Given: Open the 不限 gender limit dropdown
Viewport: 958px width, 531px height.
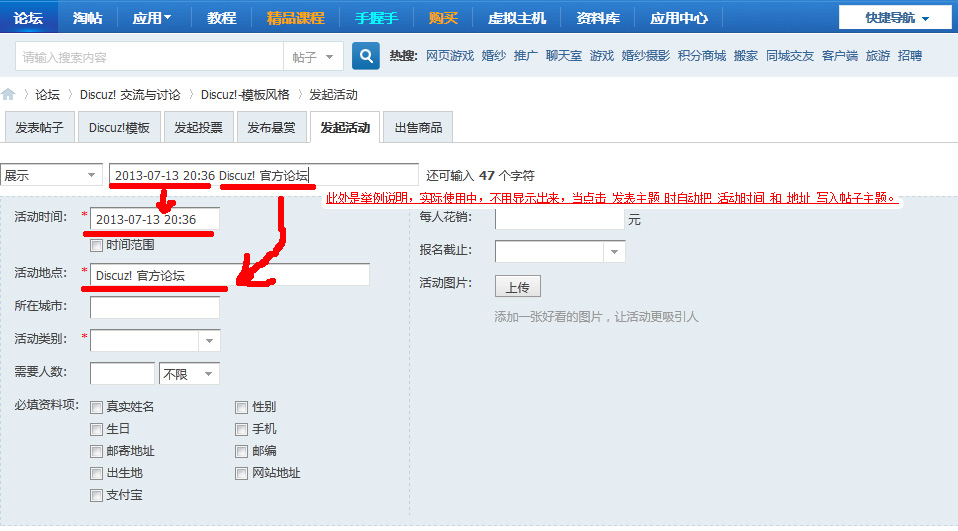Looking at the screenshot, I should tap(189, 373).
